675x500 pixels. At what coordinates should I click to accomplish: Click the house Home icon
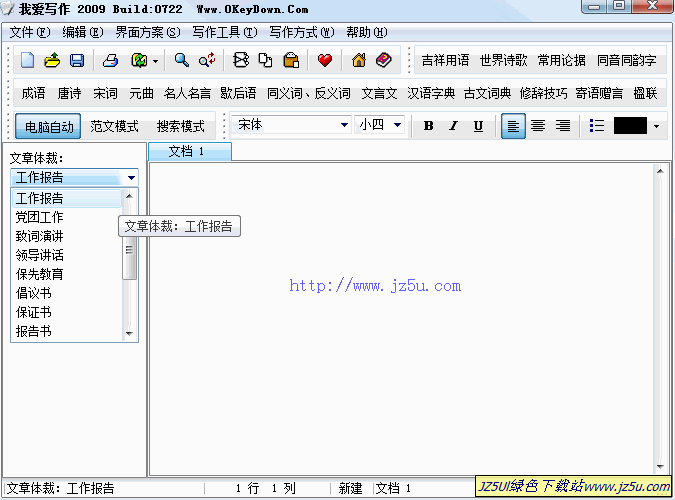(x=359, y=61)
